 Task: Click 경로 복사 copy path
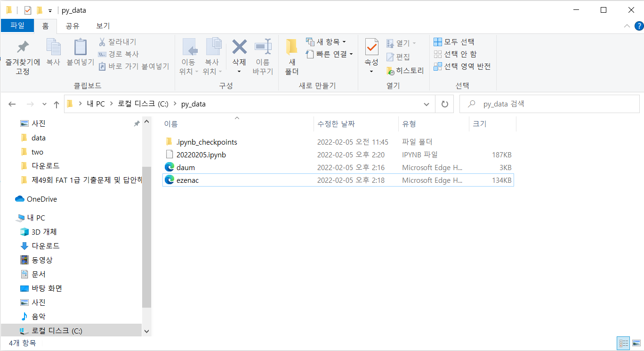coord(118,54)
